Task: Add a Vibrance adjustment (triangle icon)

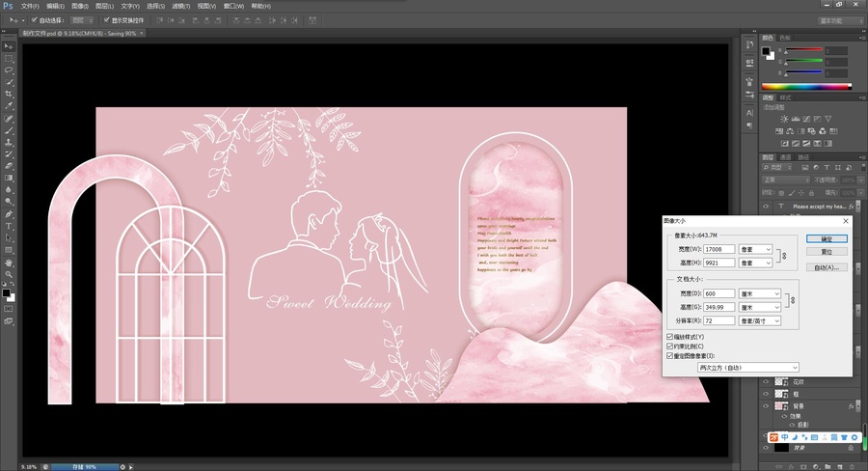Action: (828, 119)
